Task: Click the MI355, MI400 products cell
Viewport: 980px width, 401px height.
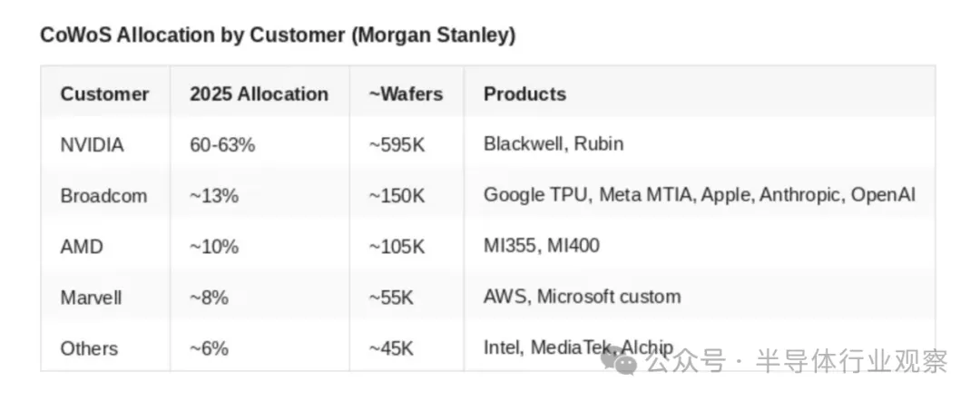Action: point(541,246)
